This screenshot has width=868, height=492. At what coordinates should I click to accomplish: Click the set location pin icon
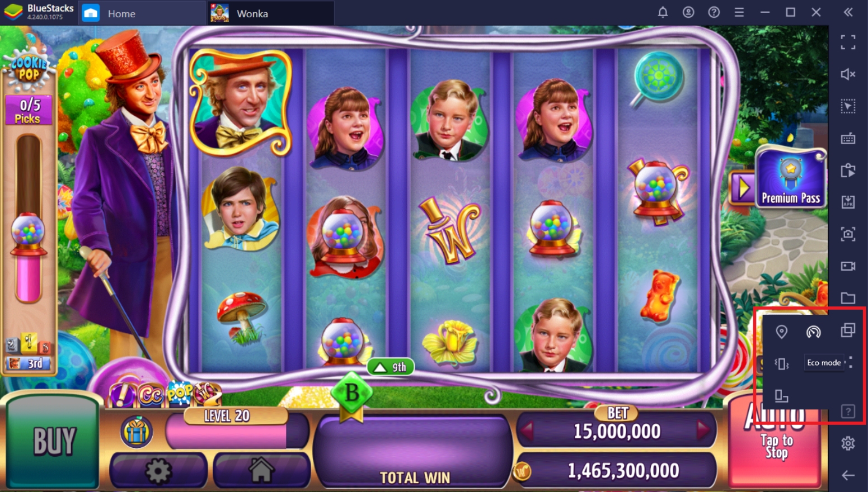click(782, 332)
